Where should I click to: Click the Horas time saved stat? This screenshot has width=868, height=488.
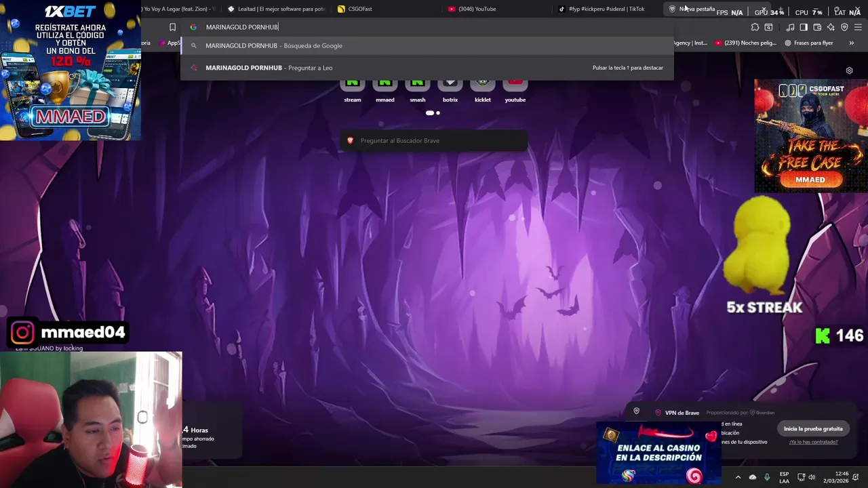pos(195,430)
